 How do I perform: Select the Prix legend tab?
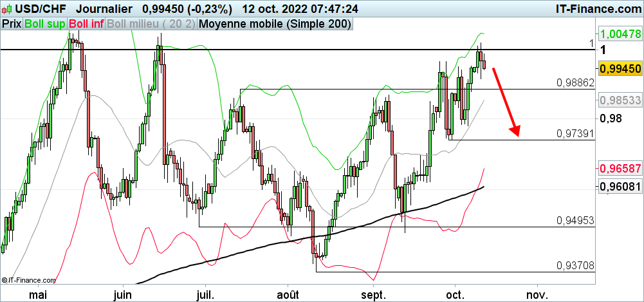coord(12,24)
